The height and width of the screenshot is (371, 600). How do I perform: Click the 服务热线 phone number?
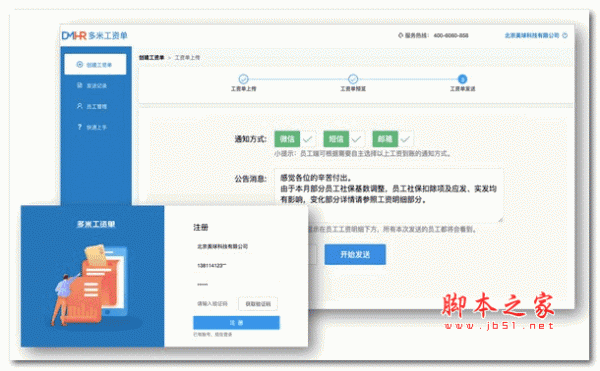pyautogui.click(x=451, y=36)
